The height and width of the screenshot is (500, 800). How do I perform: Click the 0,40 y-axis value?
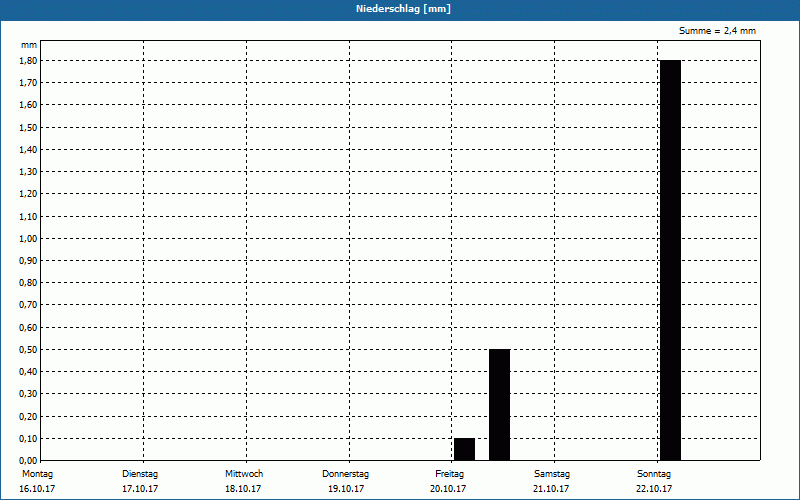tap(28, 372)
